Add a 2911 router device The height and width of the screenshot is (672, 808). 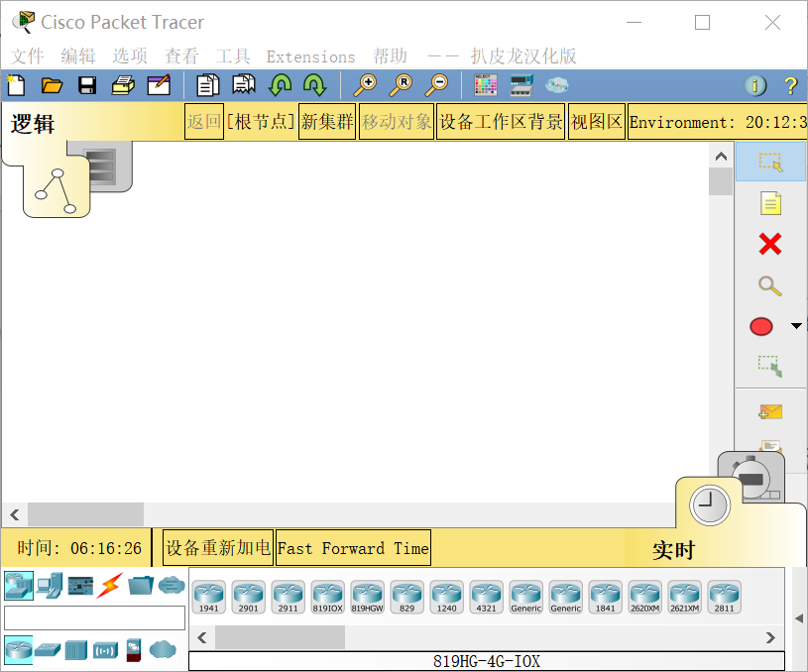(289, 598)
